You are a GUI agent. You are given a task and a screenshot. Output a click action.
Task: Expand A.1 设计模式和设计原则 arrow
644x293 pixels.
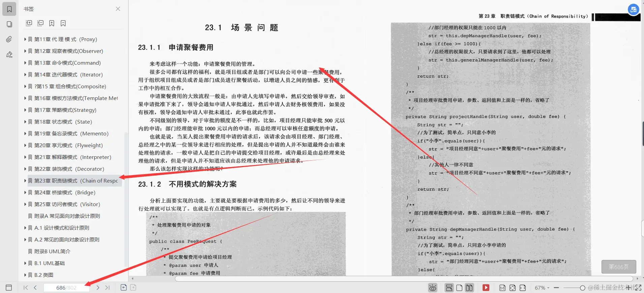[x=25, y=228]
